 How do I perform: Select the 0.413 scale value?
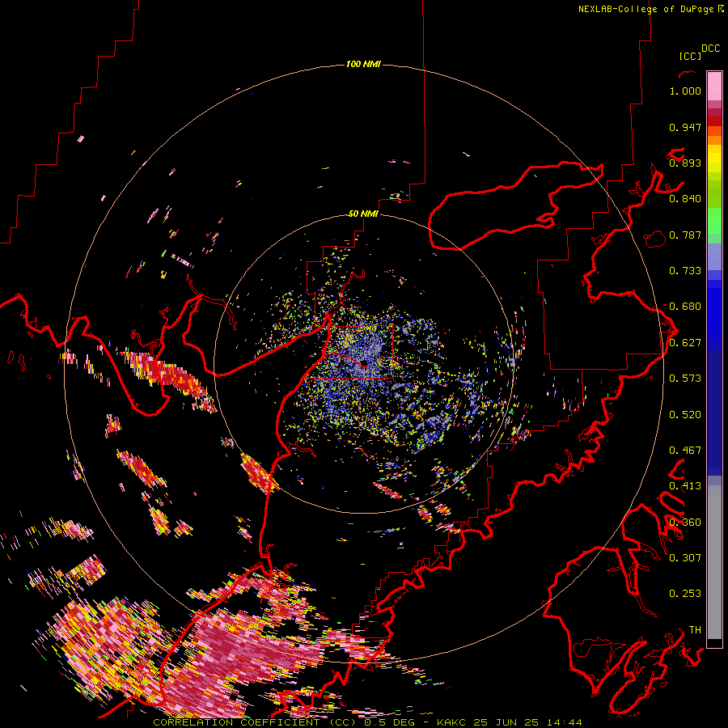point(685,486)
